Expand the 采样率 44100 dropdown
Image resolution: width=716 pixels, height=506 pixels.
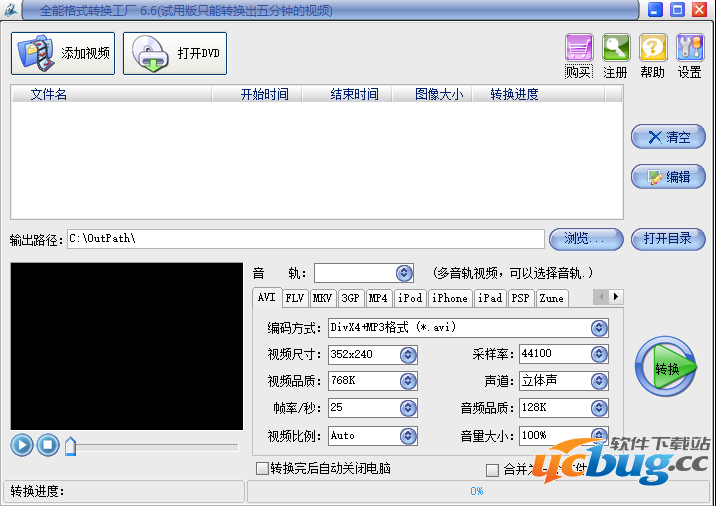point(599,355)
